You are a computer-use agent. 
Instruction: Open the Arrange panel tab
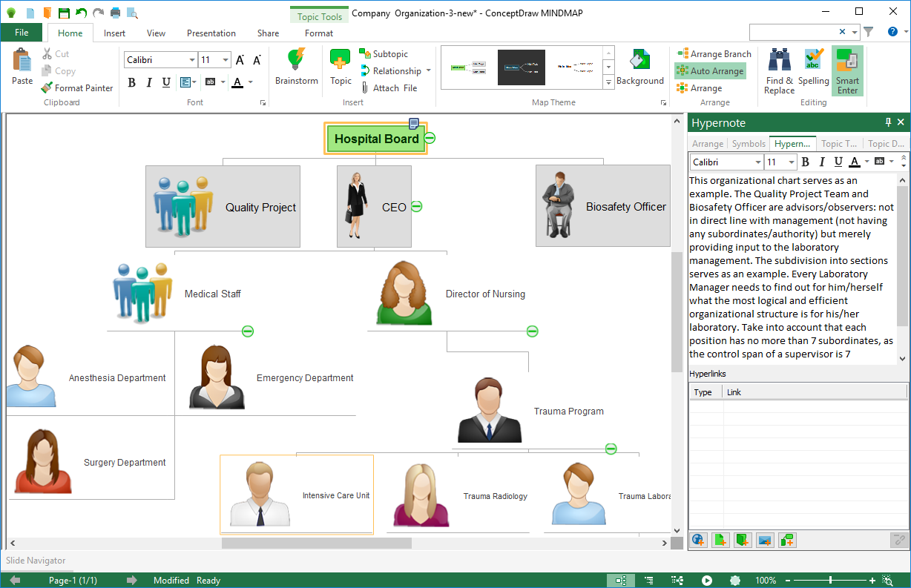708,144
